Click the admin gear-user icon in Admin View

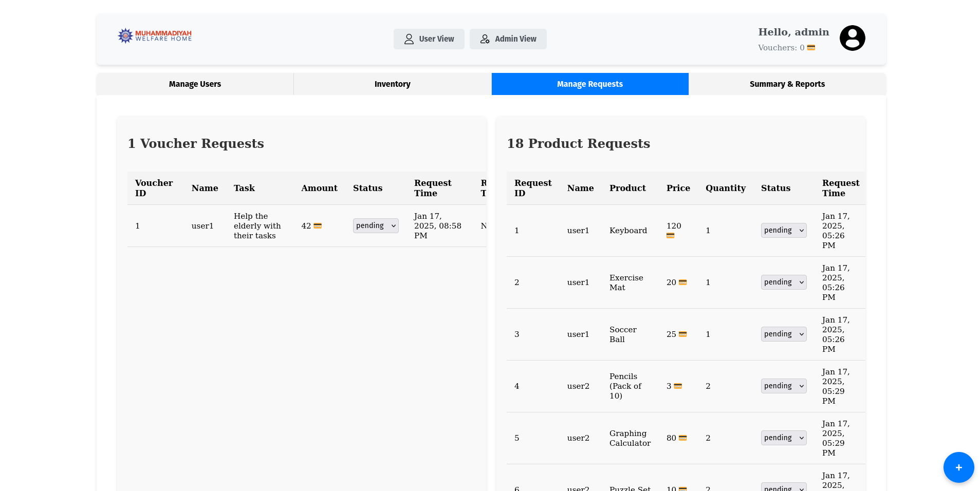click(485, 39)
